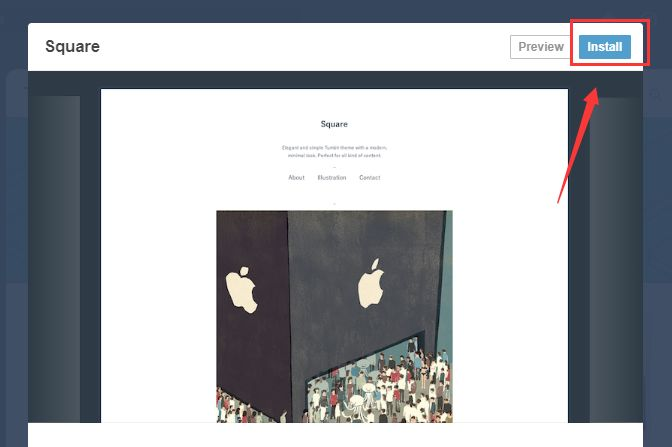Click the blue Install button

[605, 47]
